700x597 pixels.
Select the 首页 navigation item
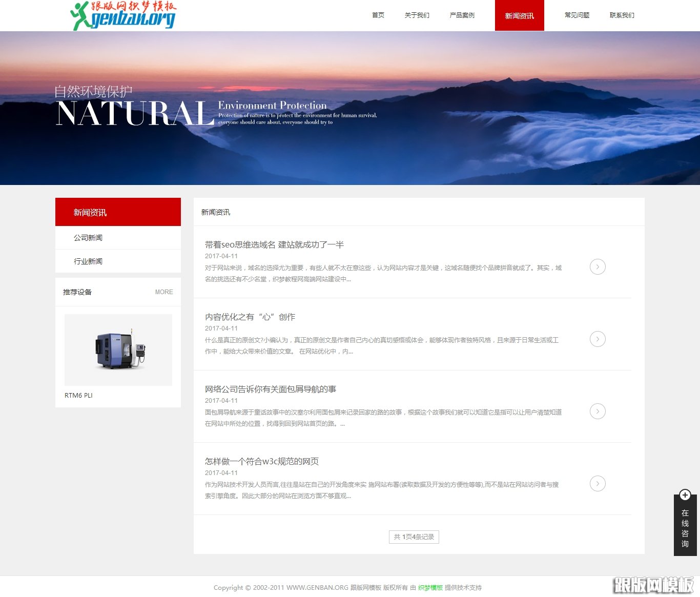pyautogui.click(x=378, y=15)
